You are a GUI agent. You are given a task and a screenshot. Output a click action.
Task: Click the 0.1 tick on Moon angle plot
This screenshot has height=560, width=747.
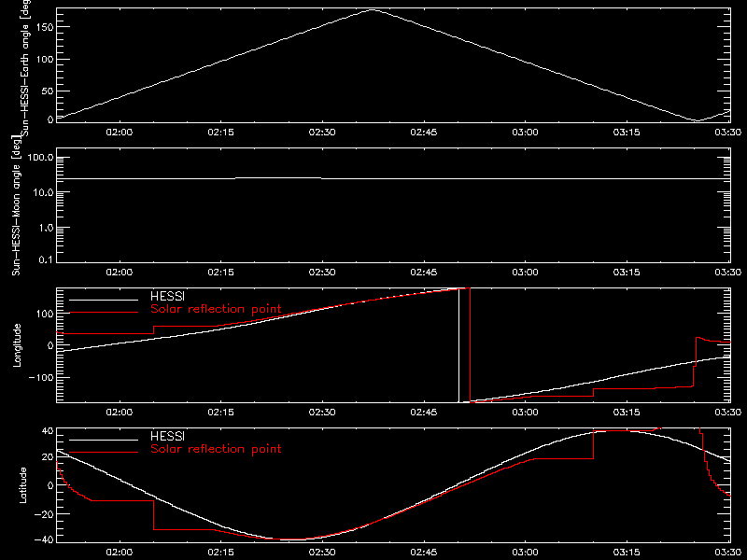[x=46, y=260]
